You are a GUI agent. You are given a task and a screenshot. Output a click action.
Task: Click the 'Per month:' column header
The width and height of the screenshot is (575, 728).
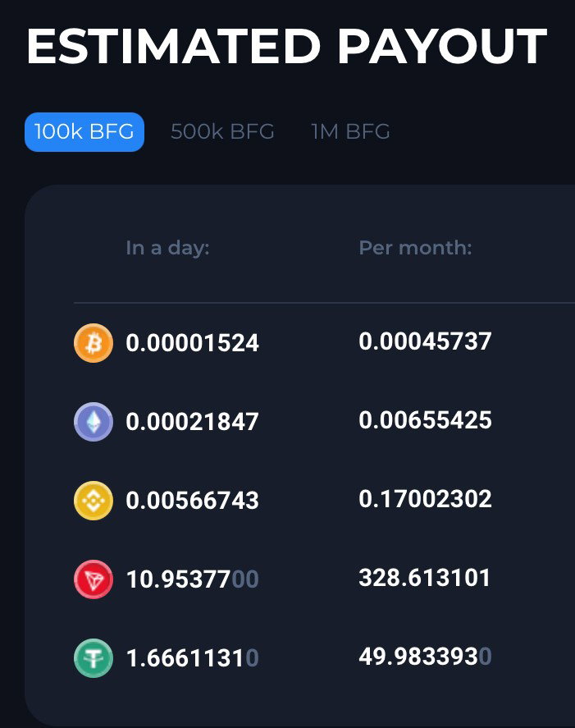click(x=415, y=248)
